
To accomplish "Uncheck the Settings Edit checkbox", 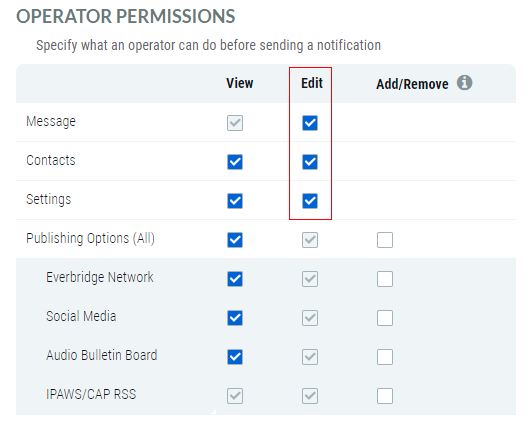I will 310,201.
